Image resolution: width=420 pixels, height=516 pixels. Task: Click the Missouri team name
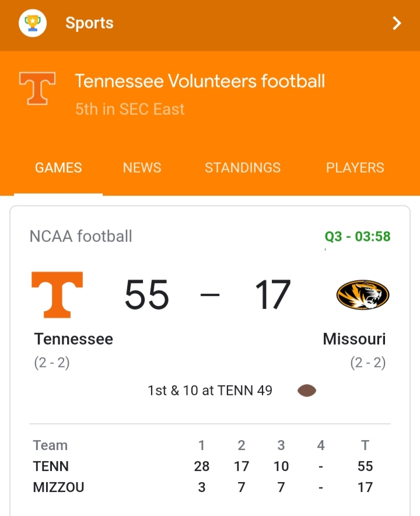click(x=354, y=339)
